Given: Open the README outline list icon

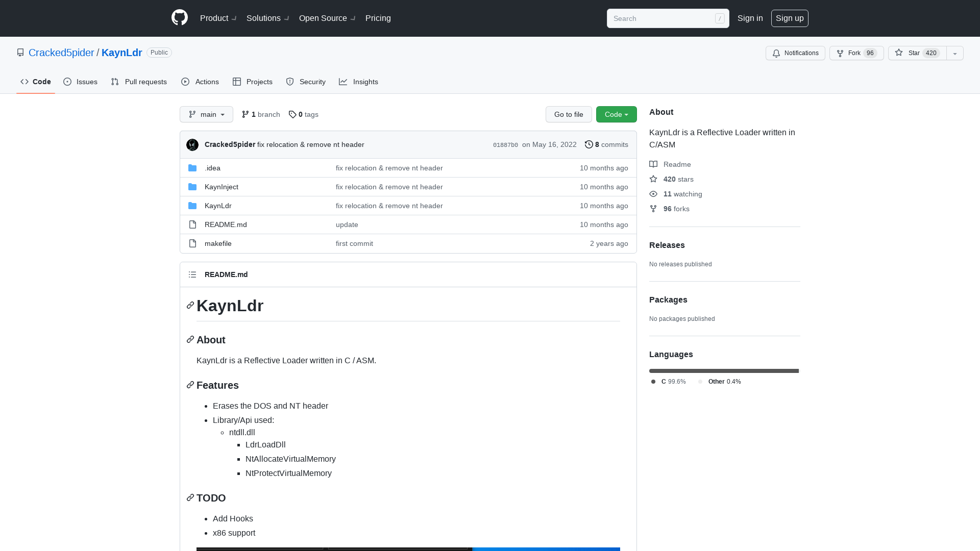Looking at the screenshot, I should (x=192, y=274).
